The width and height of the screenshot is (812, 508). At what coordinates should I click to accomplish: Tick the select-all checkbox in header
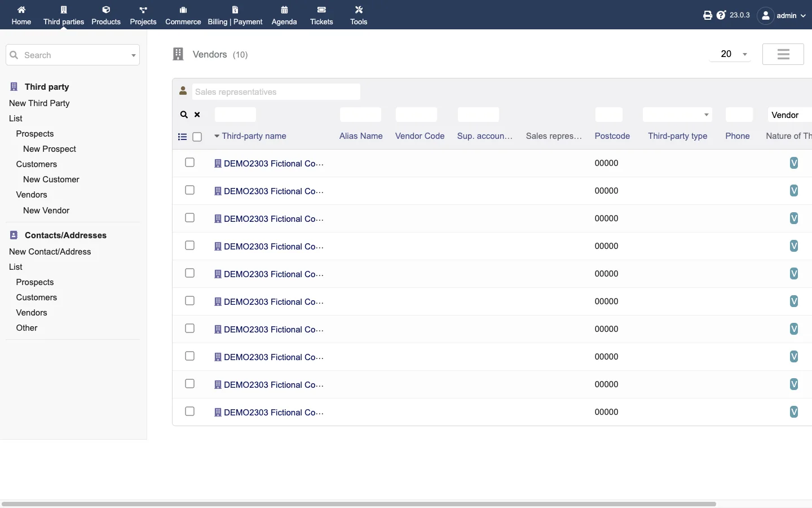[197, 137]
